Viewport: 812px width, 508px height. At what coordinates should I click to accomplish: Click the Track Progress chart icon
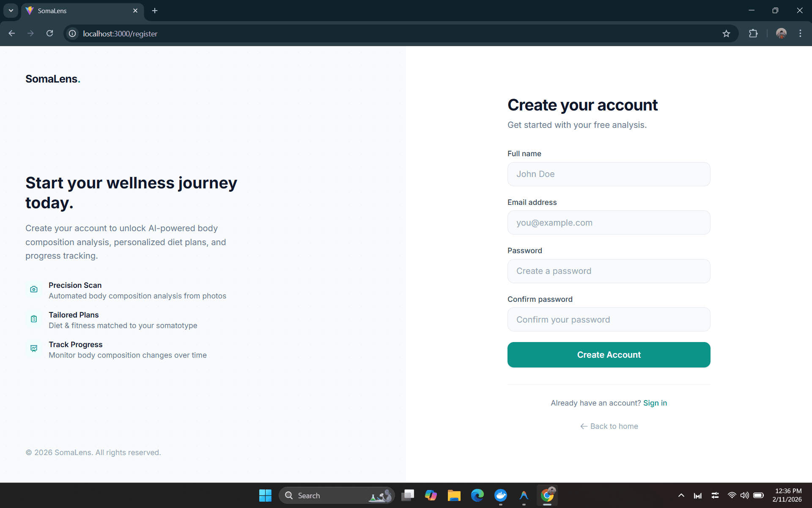[x=34, y=349]
